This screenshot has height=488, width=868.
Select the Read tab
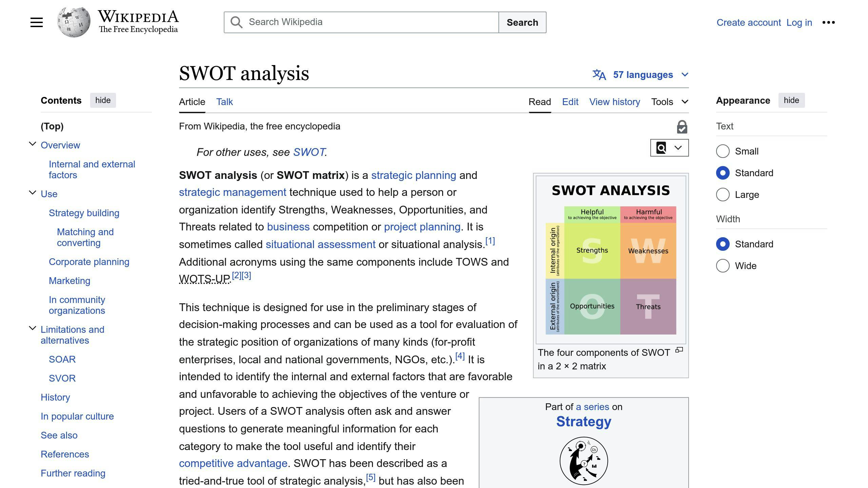[540, 102]
